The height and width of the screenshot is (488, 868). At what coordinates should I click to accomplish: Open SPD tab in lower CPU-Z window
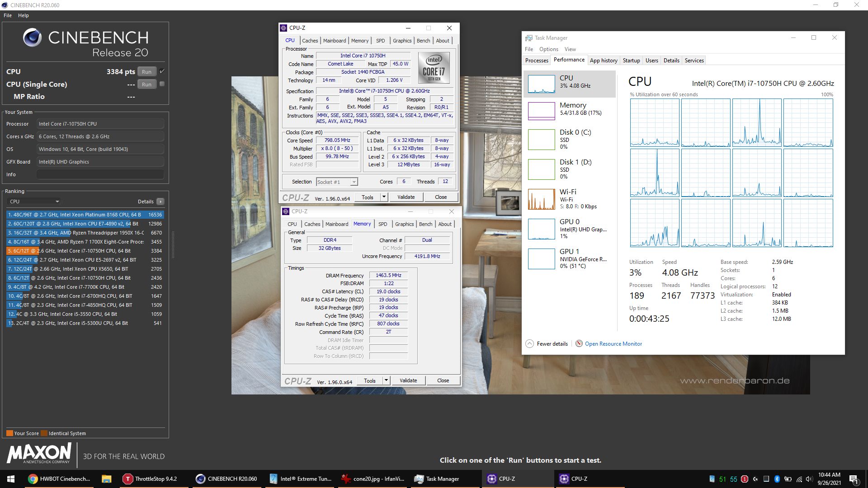382,224
